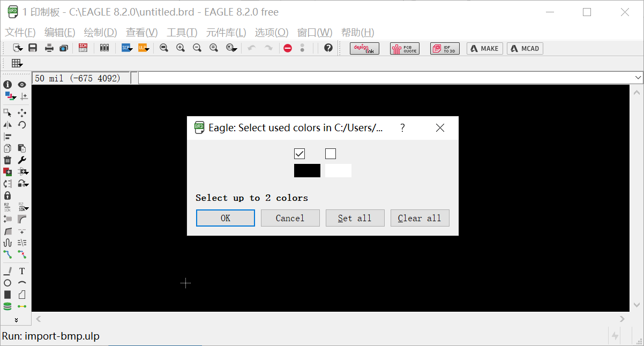Image resolution: width=644 pixels, height=346 pixels.
Task: Confirm the dialog with OK
Action: point(226,218)
